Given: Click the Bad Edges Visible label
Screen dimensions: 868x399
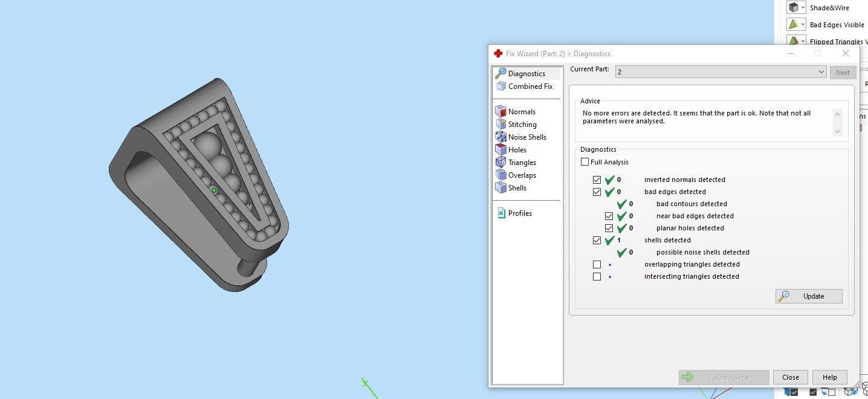Looking at the screenshot, I should 837,25.
